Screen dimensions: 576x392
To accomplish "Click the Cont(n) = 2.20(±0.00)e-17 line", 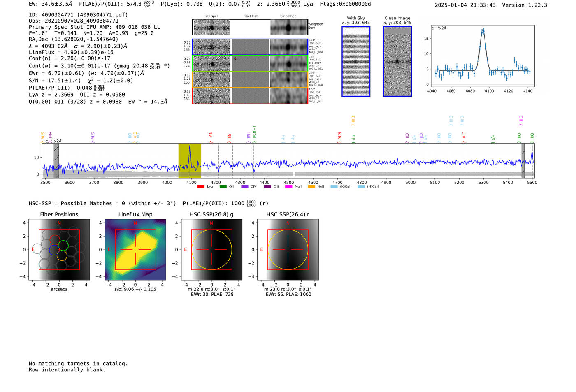I will (x=70, y=58).
